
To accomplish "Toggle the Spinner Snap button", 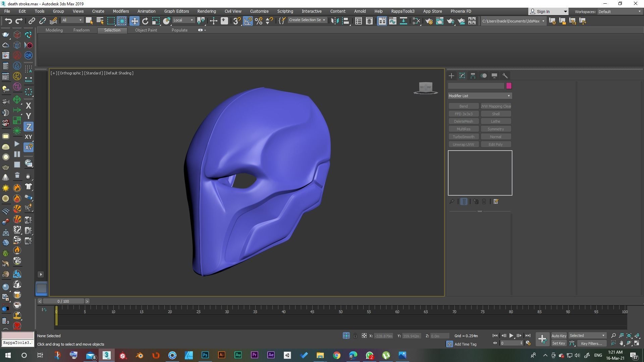I will click(269, 21).
